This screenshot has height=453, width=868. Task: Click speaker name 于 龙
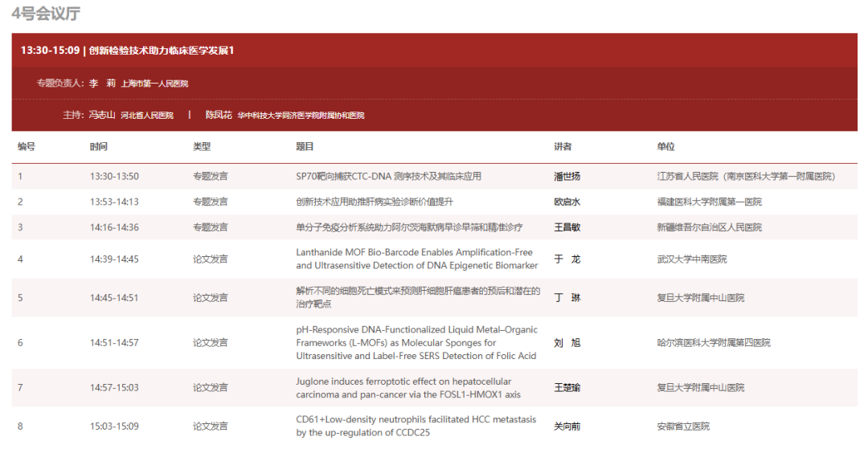567,259
